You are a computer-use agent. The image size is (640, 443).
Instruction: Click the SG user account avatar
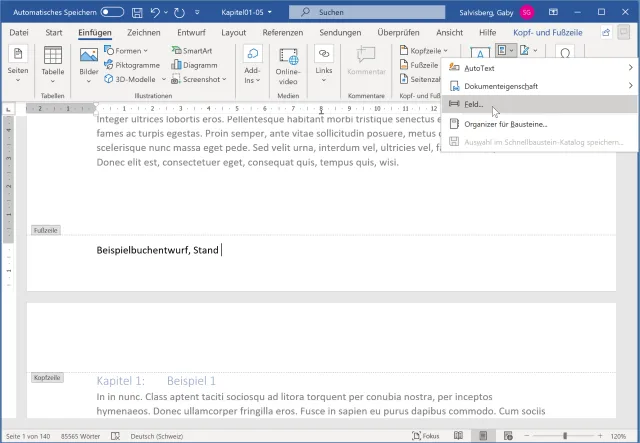527,12
